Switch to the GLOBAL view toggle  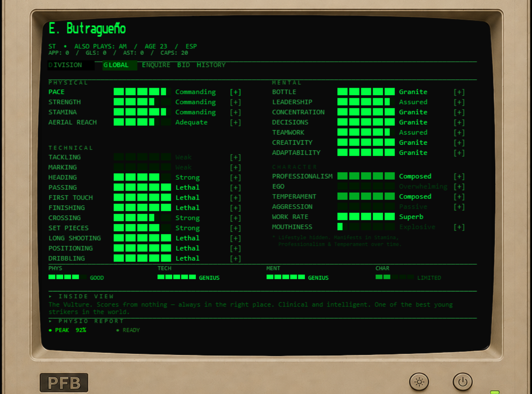[x=120, y=65]
